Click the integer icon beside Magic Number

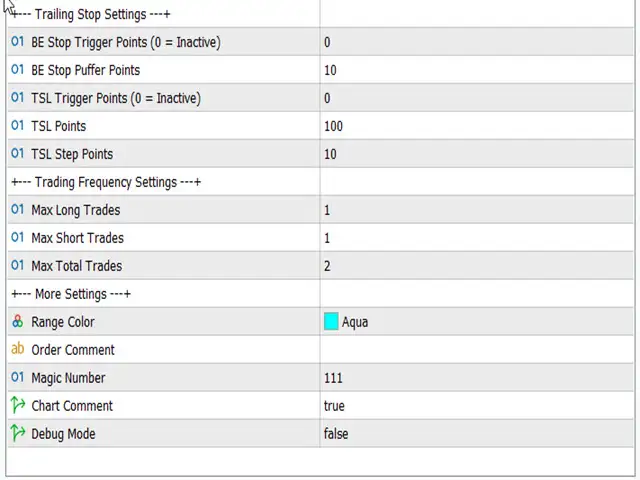[x=17, y=378]
